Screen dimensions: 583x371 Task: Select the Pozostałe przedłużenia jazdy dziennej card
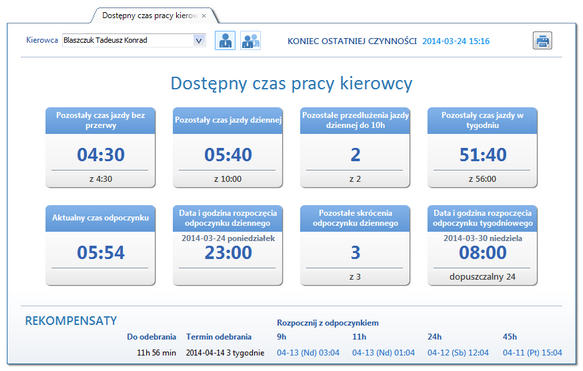(355, 148)
